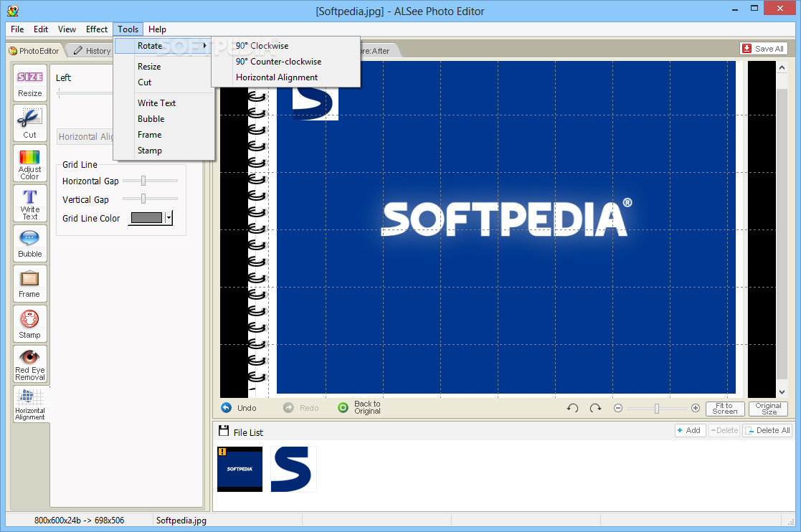Click the Redo arrow icon
The width and height of the screenshot is (801, 532).
[x=288, y=407]
